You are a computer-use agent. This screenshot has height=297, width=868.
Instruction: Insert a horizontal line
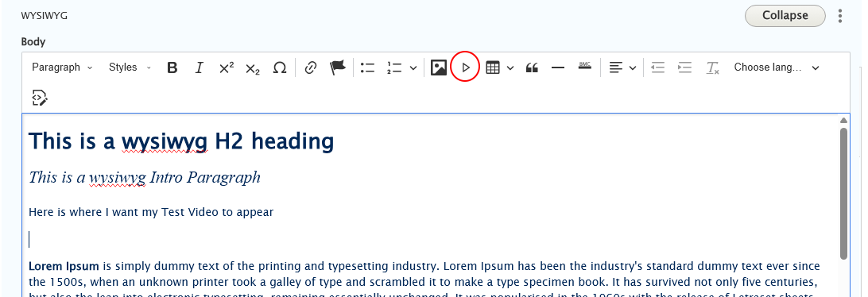click(x=558, y=68)
